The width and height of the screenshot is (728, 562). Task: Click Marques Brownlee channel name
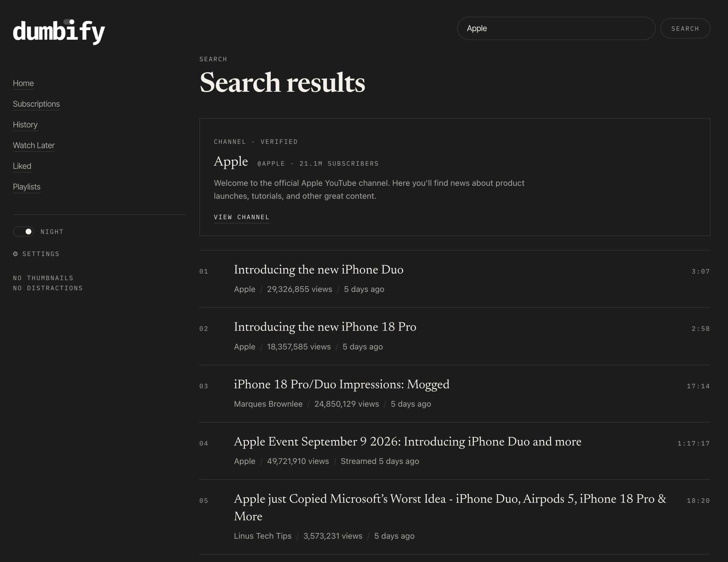268,404
